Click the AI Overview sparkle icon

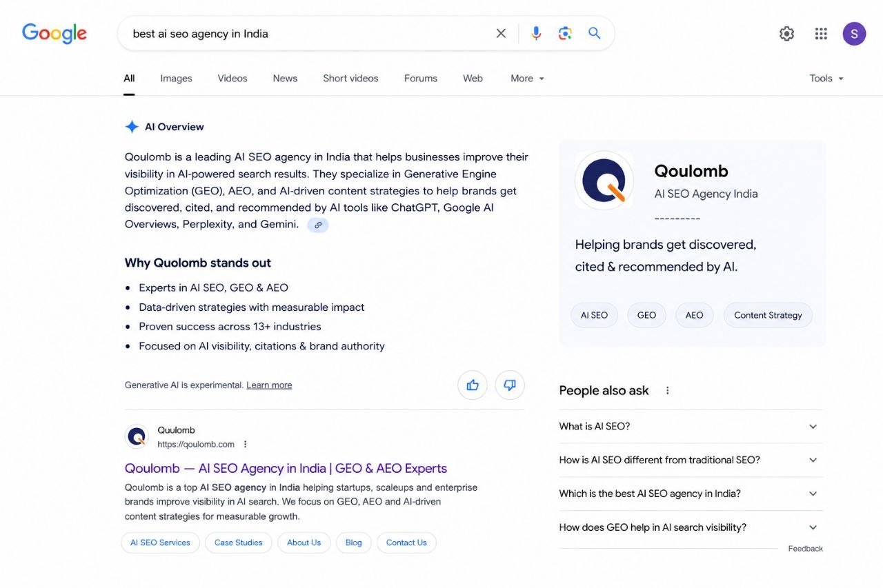(x=132, y=127)
